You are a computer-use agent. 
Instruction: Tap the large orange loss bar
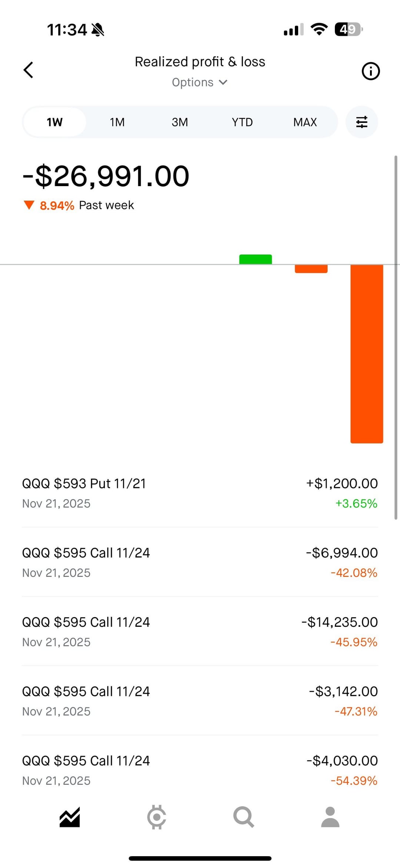pyautogui.click(x=367, y=353)
